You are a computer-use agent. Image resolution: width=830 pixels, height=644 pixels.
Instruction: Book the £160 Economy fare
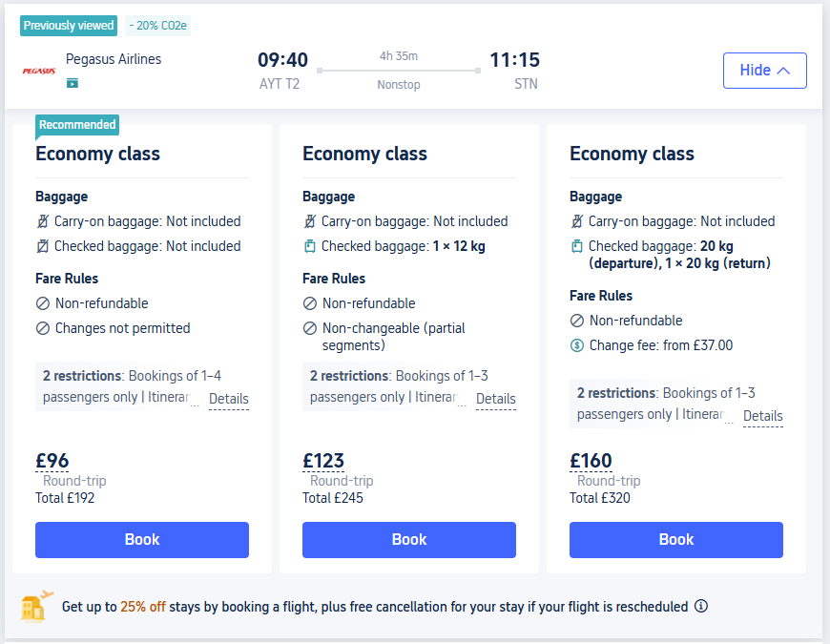coord(676,539)
